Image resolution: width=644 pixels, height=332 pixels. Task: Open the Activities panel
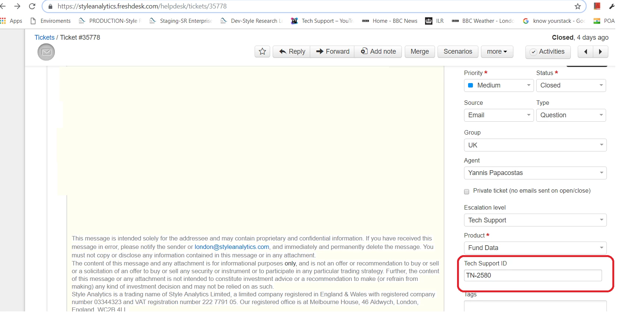coord(548,52)
